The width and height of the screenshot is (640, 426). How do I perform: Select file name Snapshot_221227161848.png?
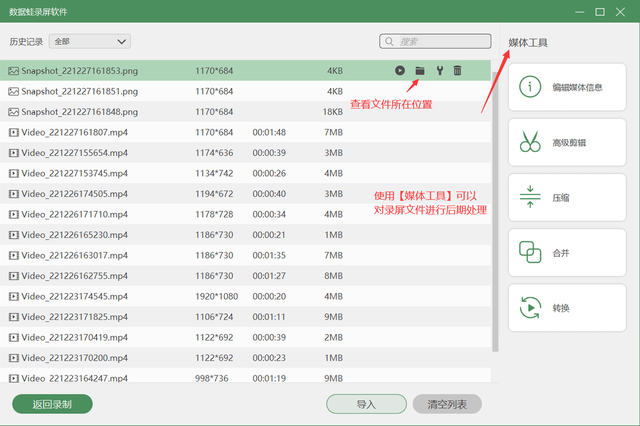tap(80, 112)
